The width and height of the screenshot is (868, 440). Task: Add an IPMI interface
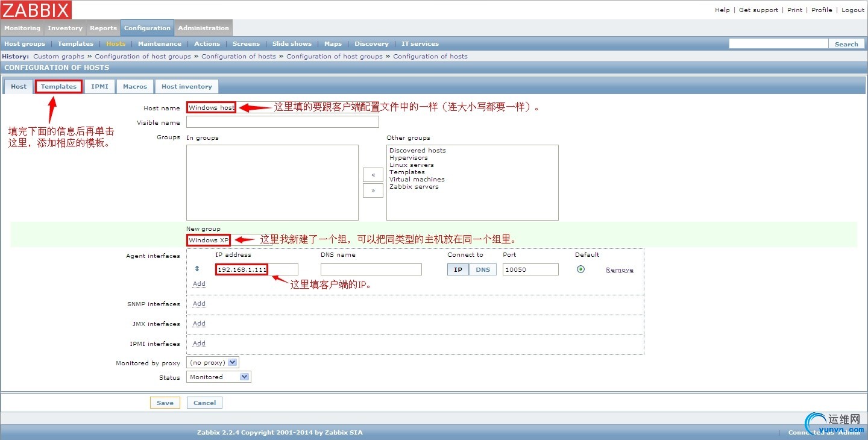click(x=199, y=344)
